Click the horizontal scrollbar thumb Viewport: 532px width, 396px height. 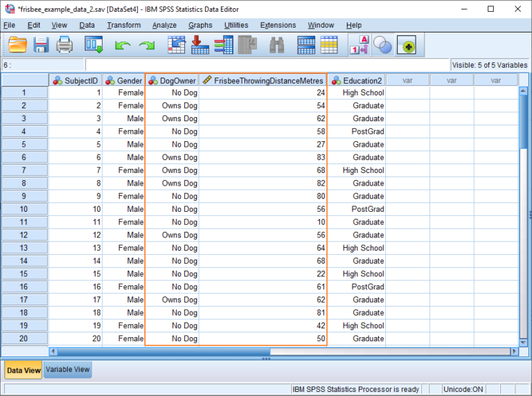(163, 351)
